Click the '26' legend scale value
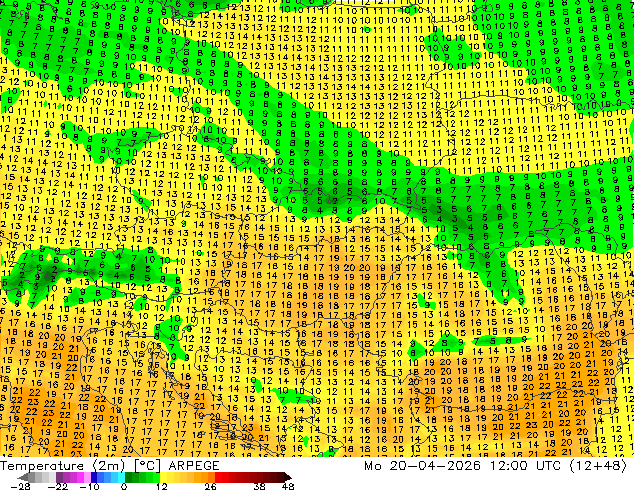The image size is (634, 490). pyautogui.click(x=210, y=486)
